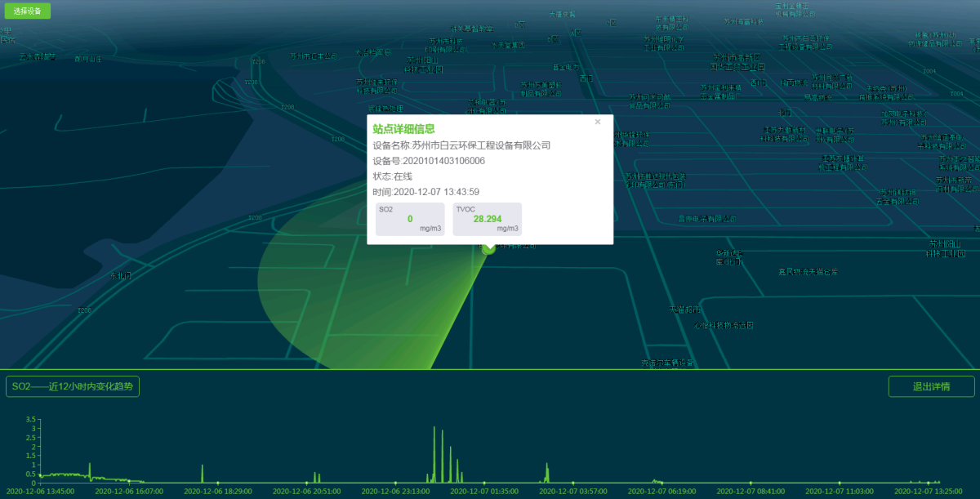Viewport: 980px width, 499px height.
Task: Exit details via 退出详情 button
Action: coord(931,386)
